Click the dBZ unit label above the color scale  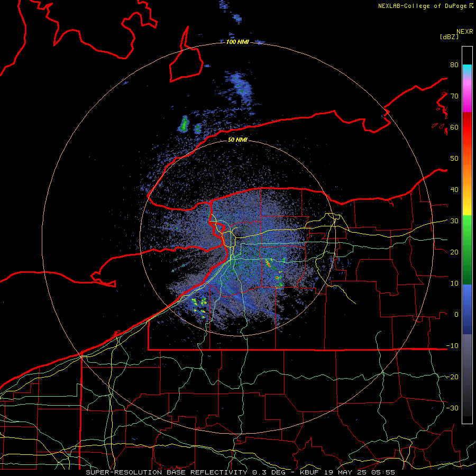coord(449,36)
